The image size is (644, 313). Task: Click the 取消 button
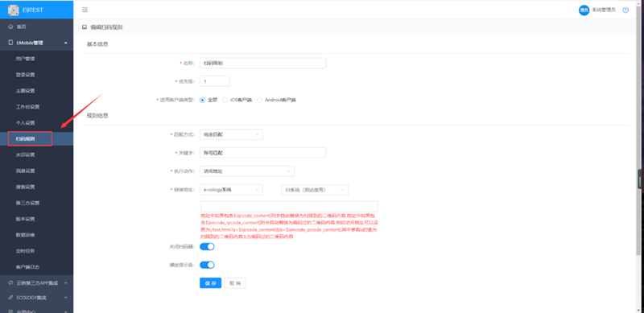(x=235, y=283)
